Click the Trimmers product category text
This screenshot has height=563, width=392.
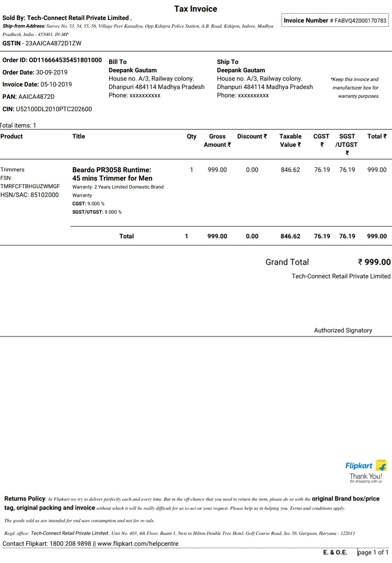[x=12, y=170]
